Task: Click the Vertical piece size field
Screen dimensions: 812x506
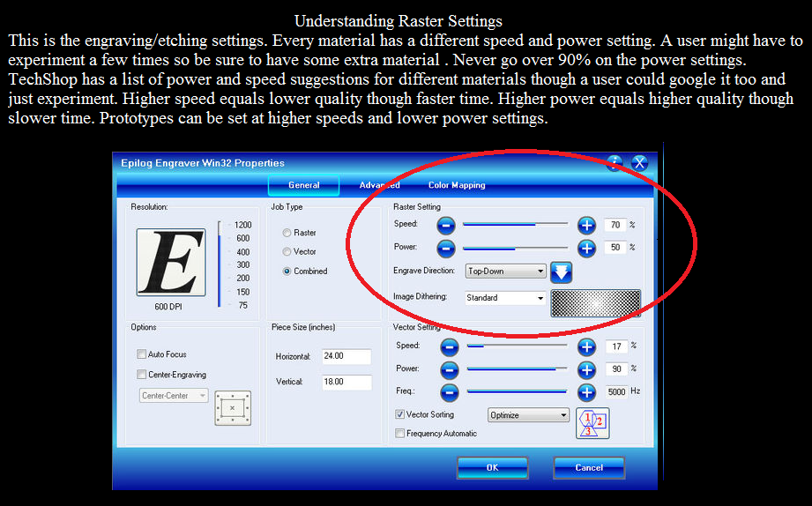Action: [346, 383]
